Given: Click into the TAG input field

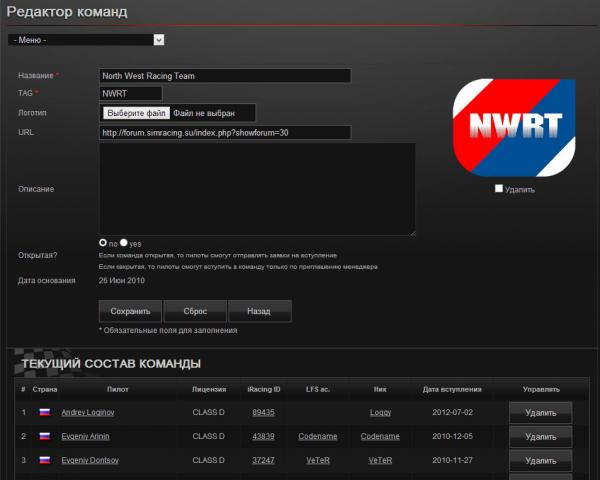Looking at the screenshot, I should 130,94.
